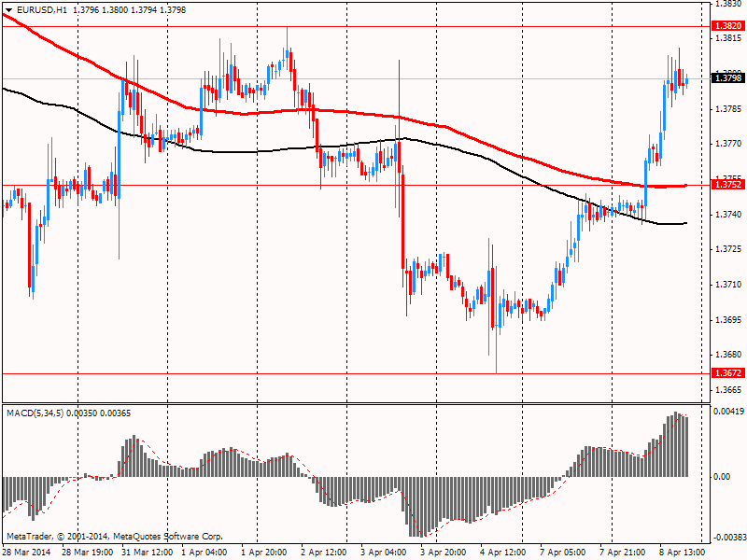747x560 pixels.
Task: Select the EURUSD,H1 chart title text
Action: pos(41,10)
